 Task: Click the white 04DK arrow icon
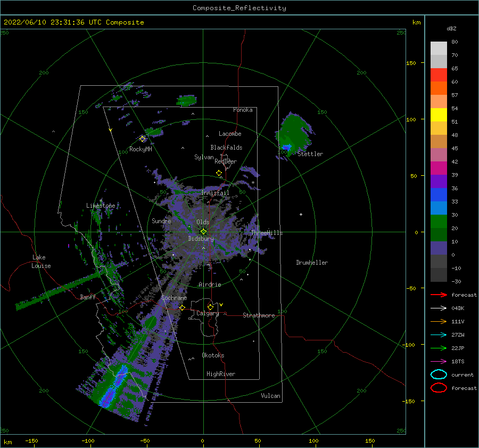pos(439,308)
